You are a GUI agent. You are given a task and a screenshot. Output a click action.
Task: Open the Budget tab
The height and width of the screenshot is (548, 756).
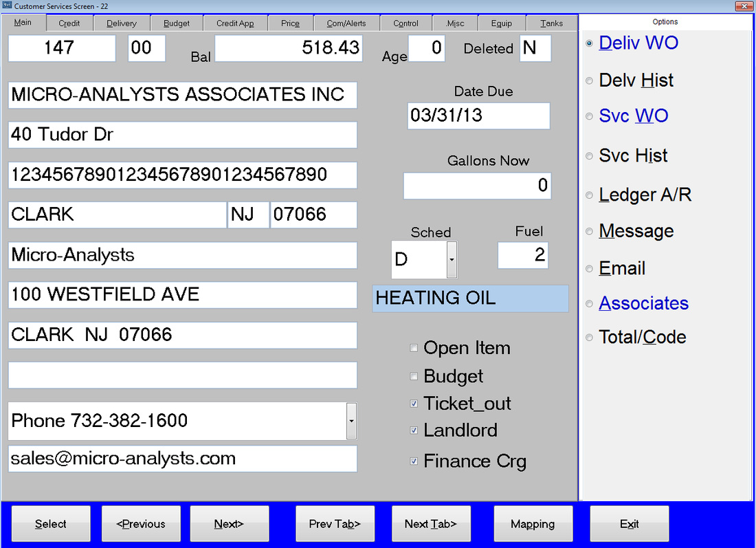pos(177,23)
